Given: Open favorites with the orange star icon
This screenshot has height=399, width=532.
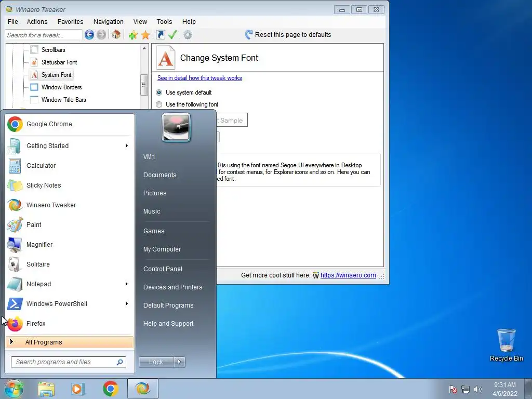Looking at the screenshot, I should click(x=145, y=35).
